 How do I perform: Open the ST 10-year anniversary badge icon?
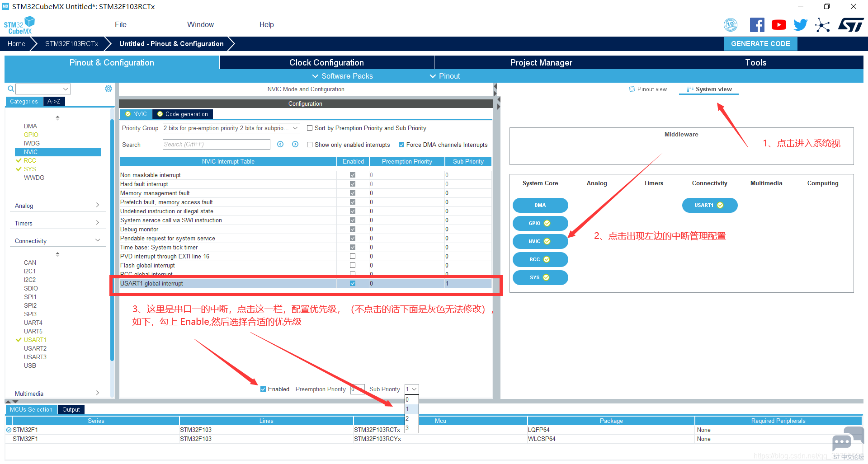[731, 25]
